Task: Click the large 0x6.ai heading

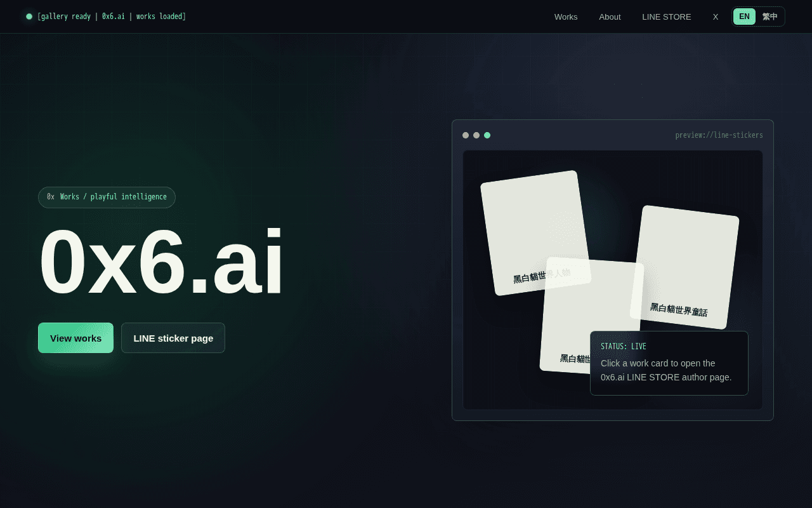Action: tap(162, 262)
